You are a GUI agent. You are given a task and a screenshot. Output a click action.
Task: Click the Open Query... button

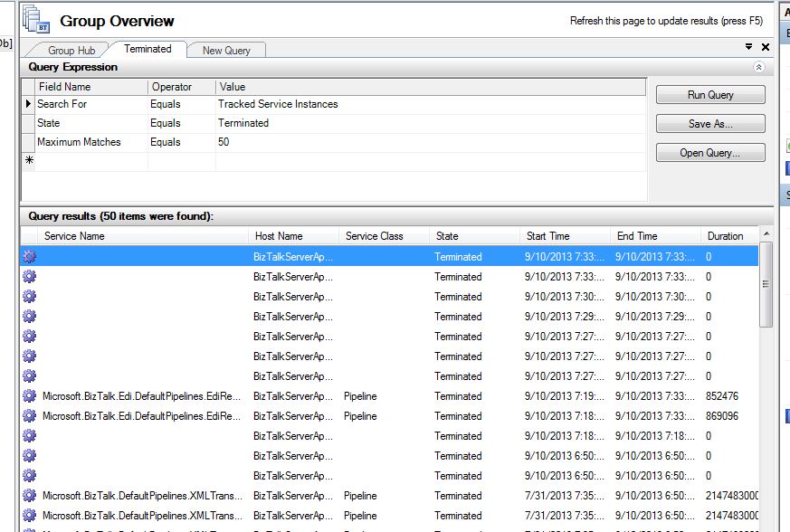click(710, 153)
